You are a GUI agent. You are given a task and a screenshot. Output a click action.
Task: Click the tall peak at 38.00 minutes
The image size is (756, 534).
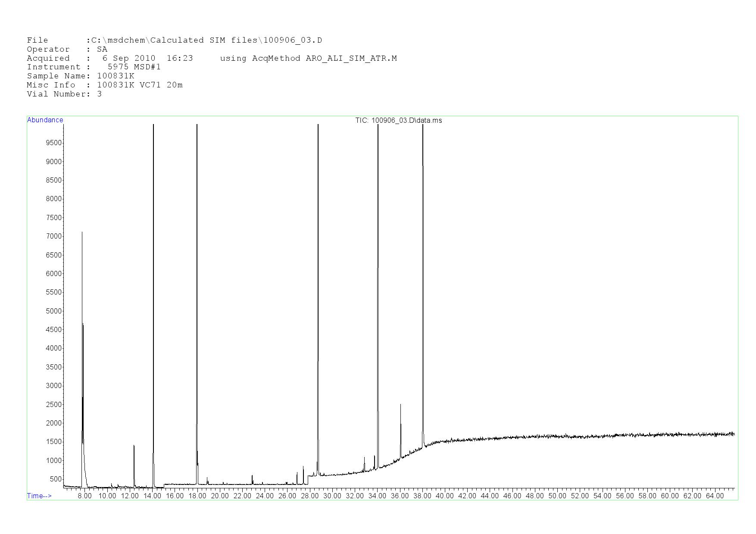coord(423,126)
